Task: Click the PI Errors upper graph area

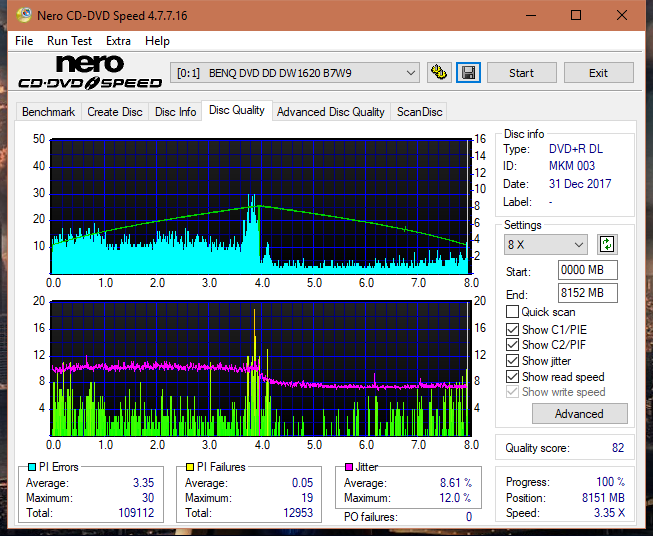Action: tap(261, 206)
